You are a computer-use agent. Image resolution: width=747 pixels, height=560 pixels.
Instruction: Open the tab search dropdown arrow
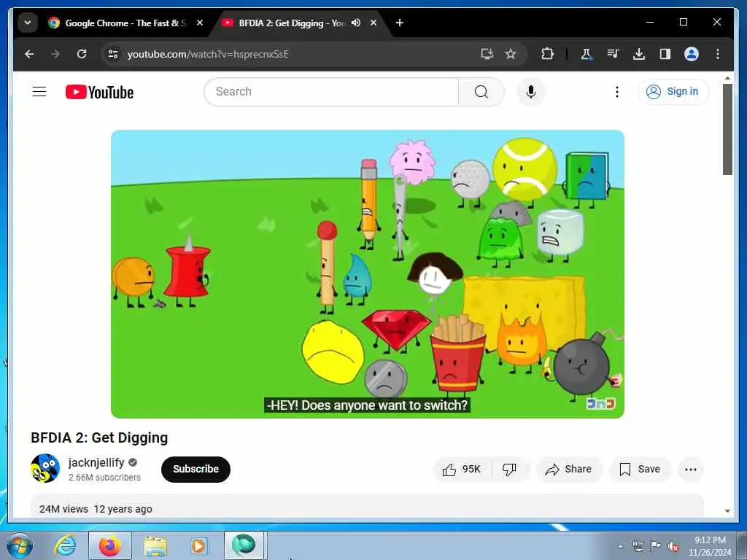click(x=28, y=23)
